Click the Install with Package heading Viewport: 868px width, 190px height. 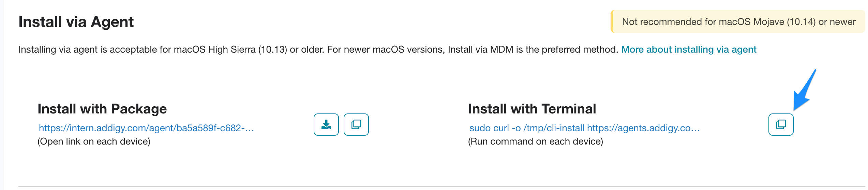(102, 109)
